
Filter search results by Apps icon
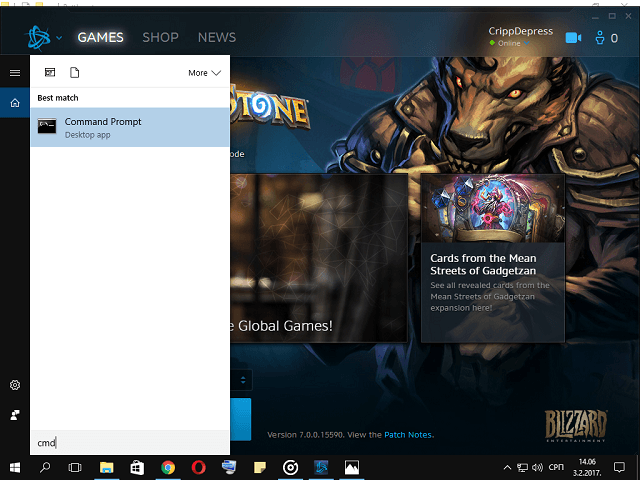pos(50,73)
